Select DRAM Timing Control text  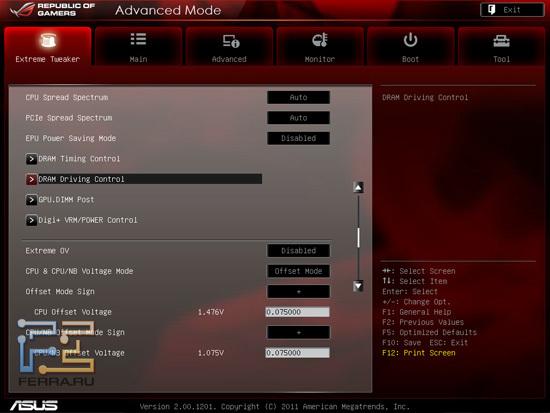tap(79, 159)
